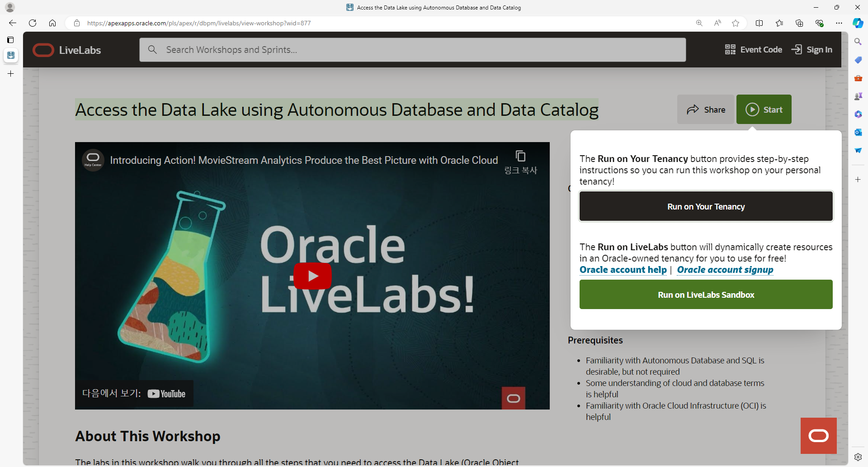Click the green Start button
Image resolution: width=868 pixels, height=467 pixels.
(764, 110)
